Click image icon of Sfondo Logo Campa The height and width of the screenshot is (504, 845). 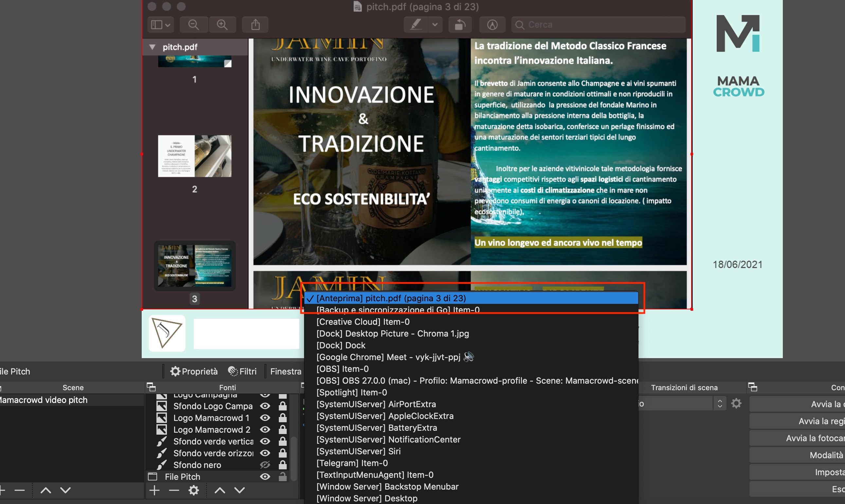pyautogui.click(x=162, y=406)
